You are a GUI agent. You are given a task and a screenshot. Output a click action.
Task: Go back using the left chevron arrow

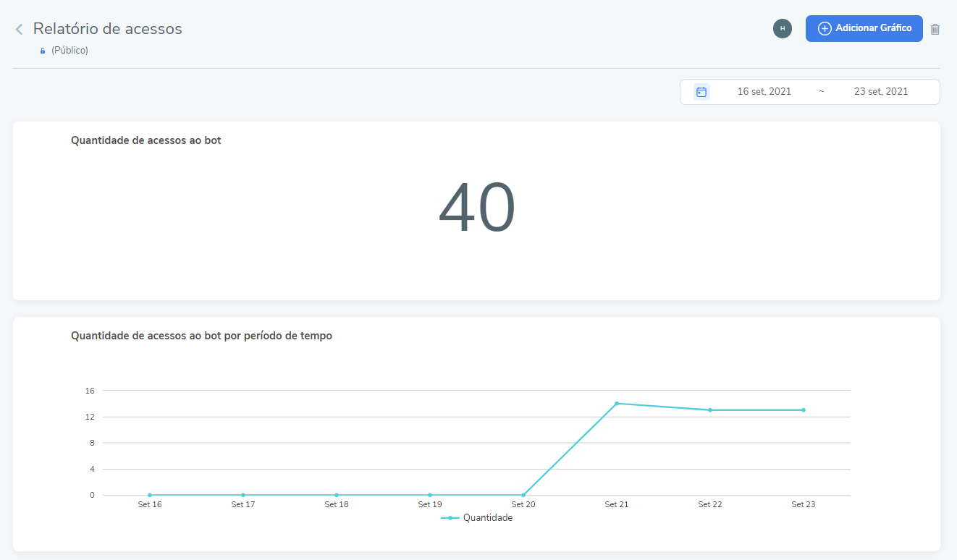pyautogui.click(x=20, y=29)
